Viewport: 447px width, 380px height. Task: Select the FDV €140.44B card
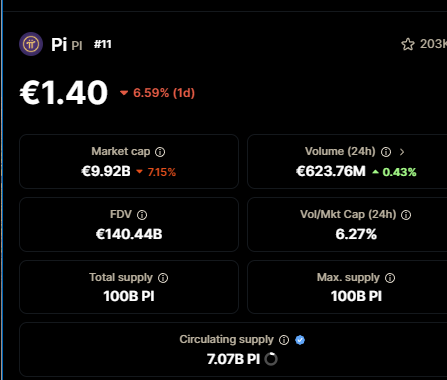129,224
